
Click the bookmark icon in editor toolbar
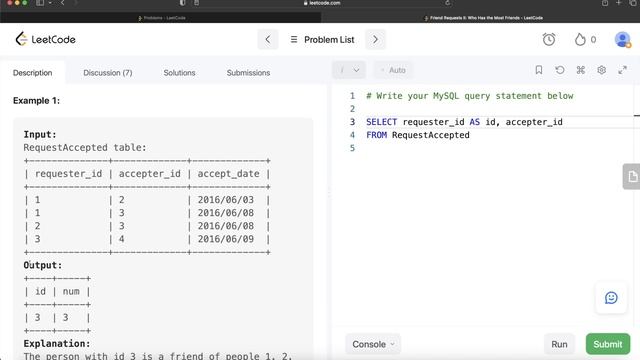[x=539, y=70]
